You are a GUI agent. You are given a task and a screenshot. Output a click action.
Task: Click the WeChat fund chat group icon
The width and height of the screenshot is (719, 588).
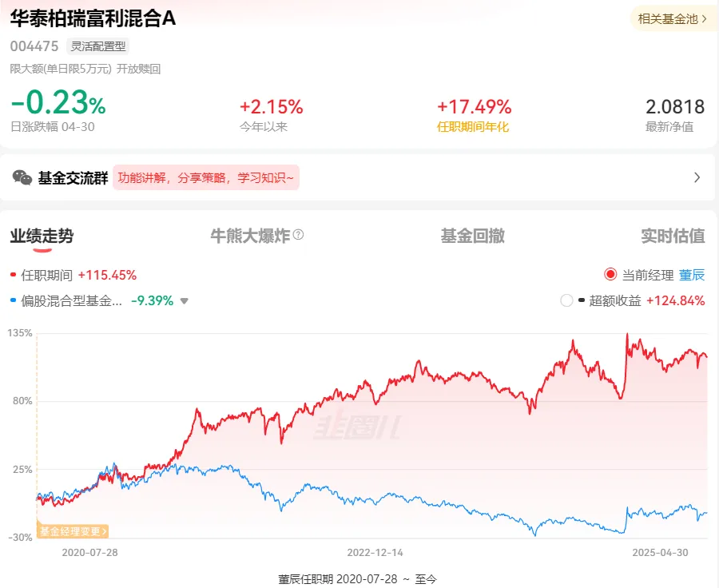(22, 177)
